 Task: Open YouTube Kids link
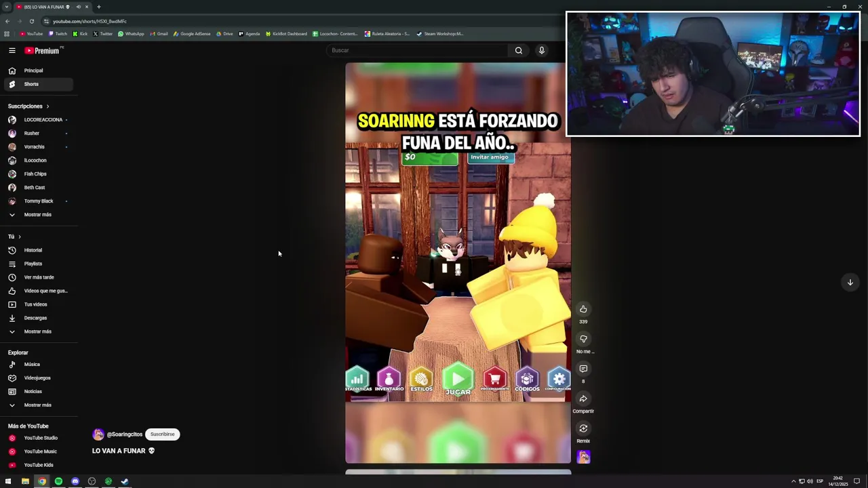pos(38,465)
